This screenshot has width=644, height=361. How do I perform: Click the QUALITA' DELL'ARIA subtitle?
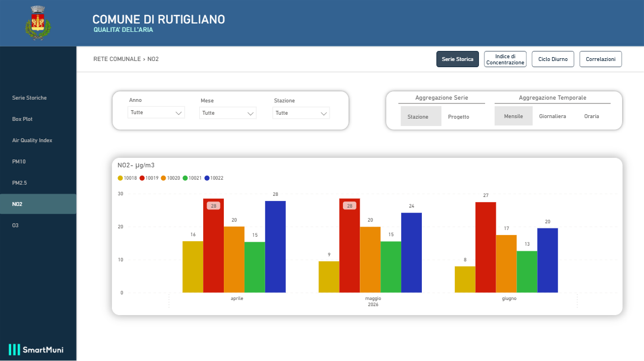(123, 30)
